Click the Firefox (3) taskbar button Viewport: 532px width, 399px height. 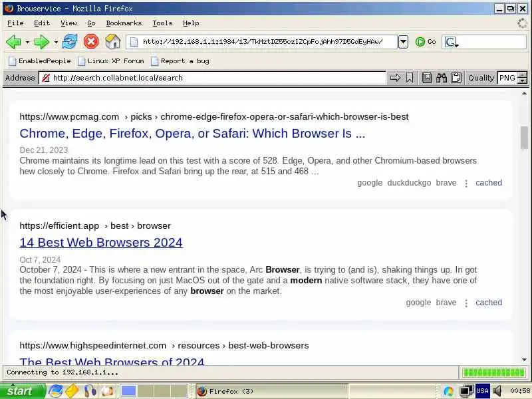click(271, 391)
